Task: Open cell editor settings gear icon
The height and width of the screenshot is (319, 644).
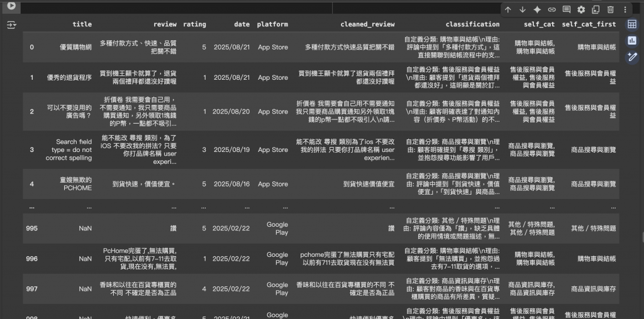Action: pyautogui.click(x=581, y=9)
